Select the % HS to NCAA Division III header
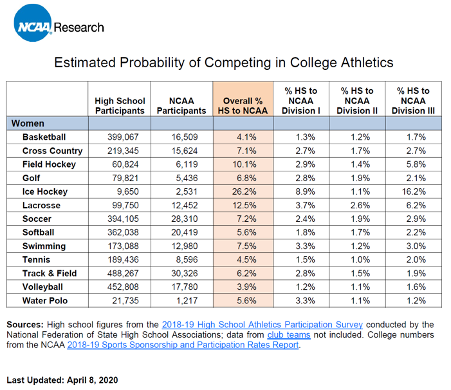451x390 pixels. (x=413, y=101)
